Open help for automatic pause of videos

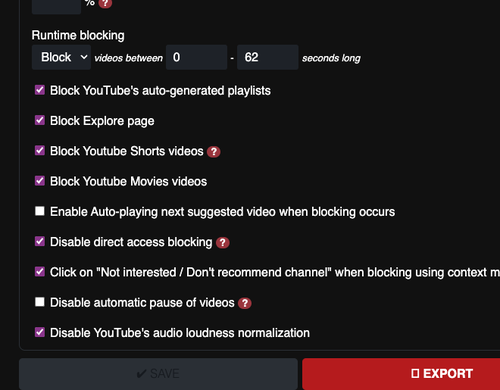[x=245, y=303]
